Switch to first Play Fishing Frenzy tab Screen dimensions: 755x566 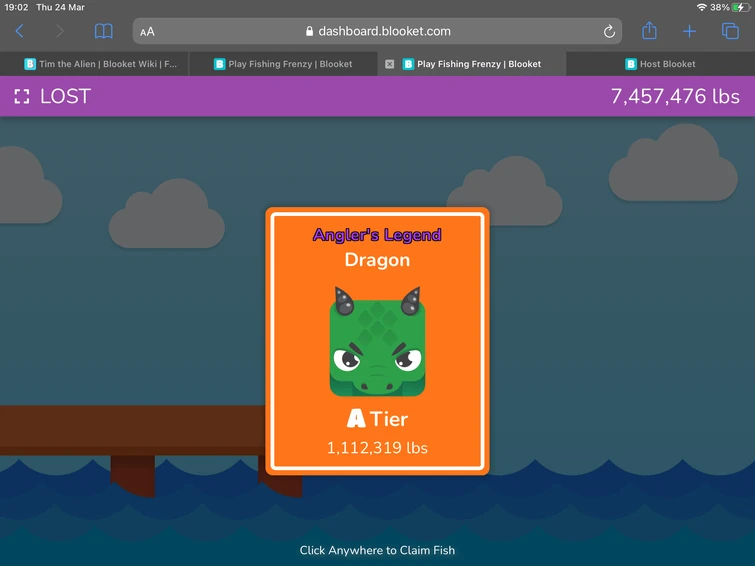[x=283, y=64]
